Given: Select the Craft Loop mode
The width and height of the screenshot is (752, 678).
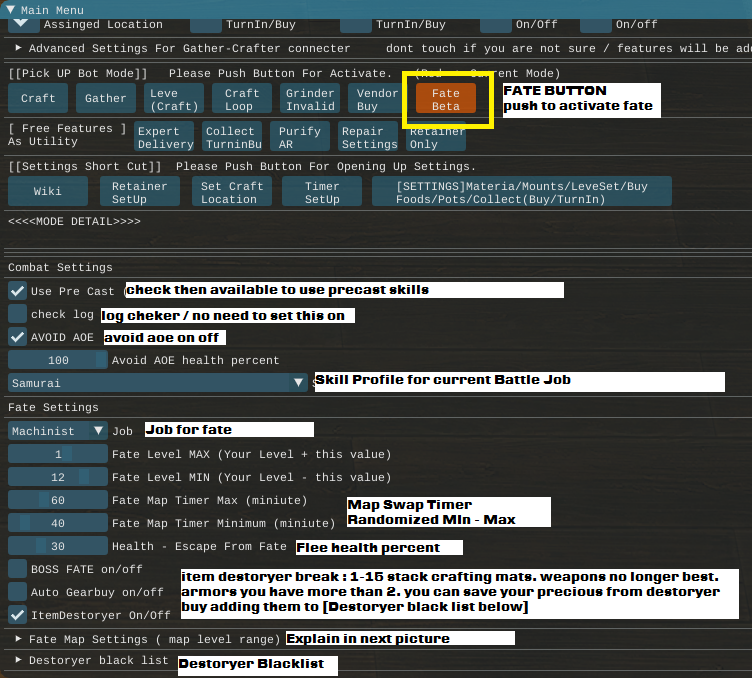Looking at the screenshot, I should pos(242,99).
